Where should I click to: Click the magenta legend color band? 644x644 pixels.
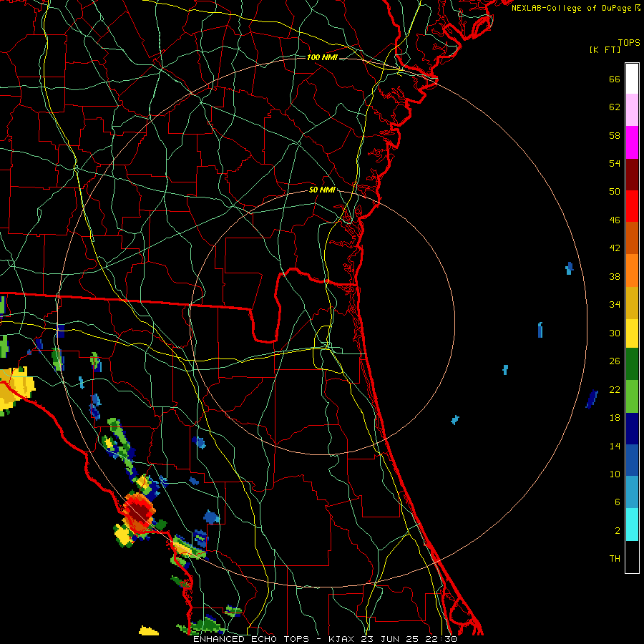click(632, 142)
